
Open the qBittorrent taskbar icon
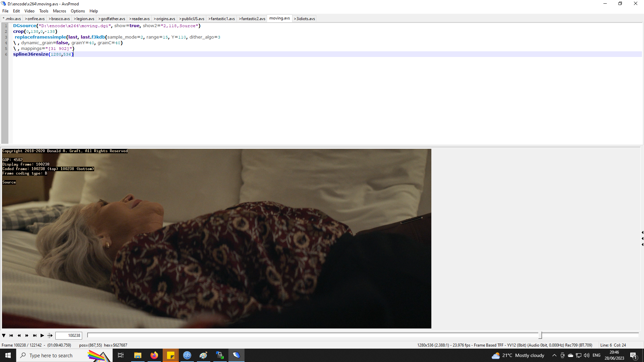click(187, 355)
